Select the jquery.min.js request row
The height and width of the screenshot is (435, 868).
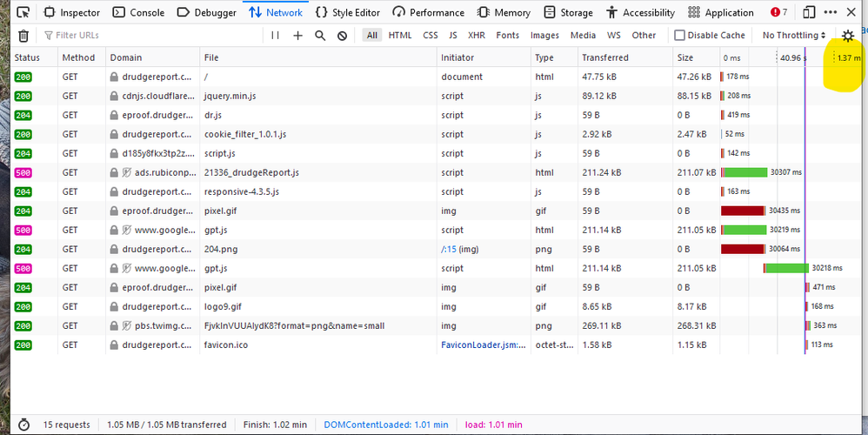436,96
